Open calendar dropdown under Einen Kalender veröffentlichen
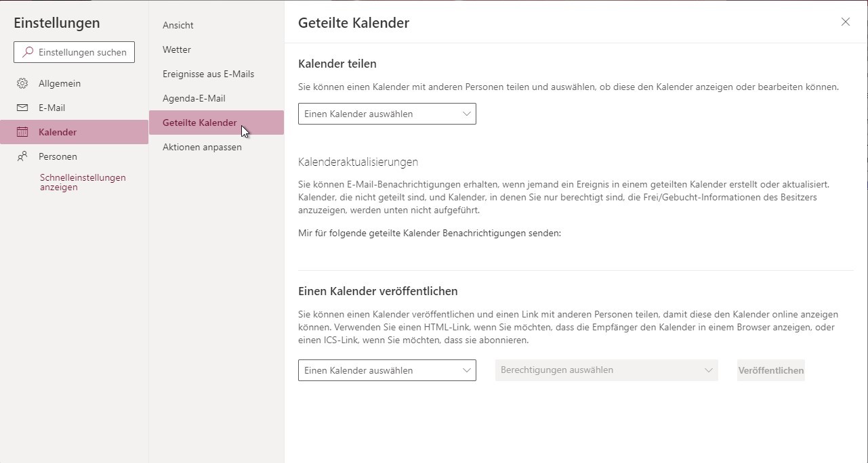 tap(387, 370)
